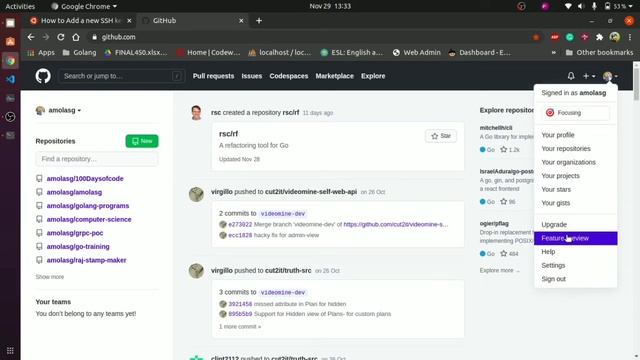Go back with browser back arrow
Viewport: 640px width, 360px height.
tap(31, 37)
